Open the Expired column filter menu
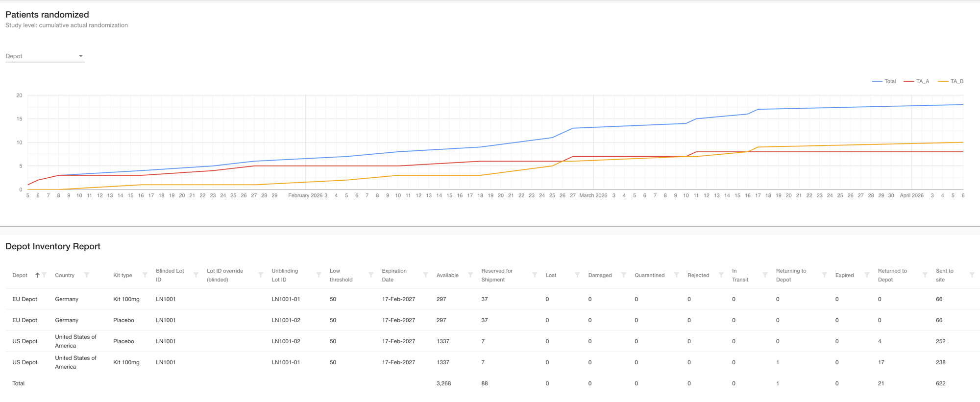This screenshot has height=402, width=980. [x=867, y=275]
